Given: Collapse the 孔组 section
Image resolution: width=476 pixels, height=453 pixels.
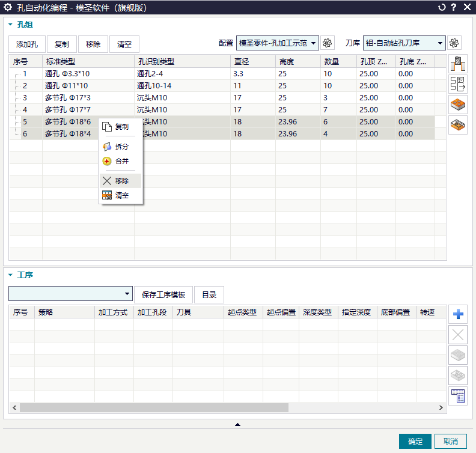Looking at the screenshot, I should (10, 24).
